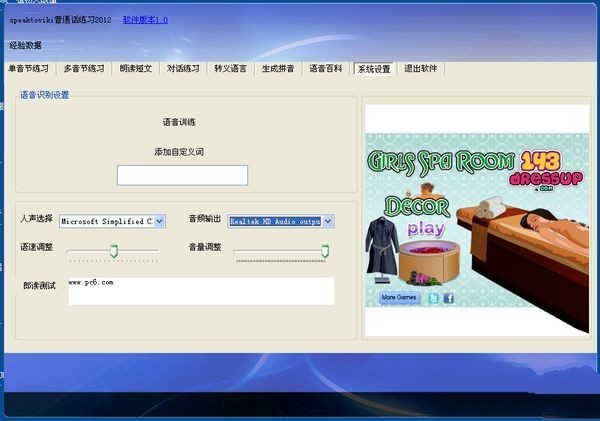Open the 软件版本1.0 link
This screenshot has height=421, width=600.
[x=145, y=20]
